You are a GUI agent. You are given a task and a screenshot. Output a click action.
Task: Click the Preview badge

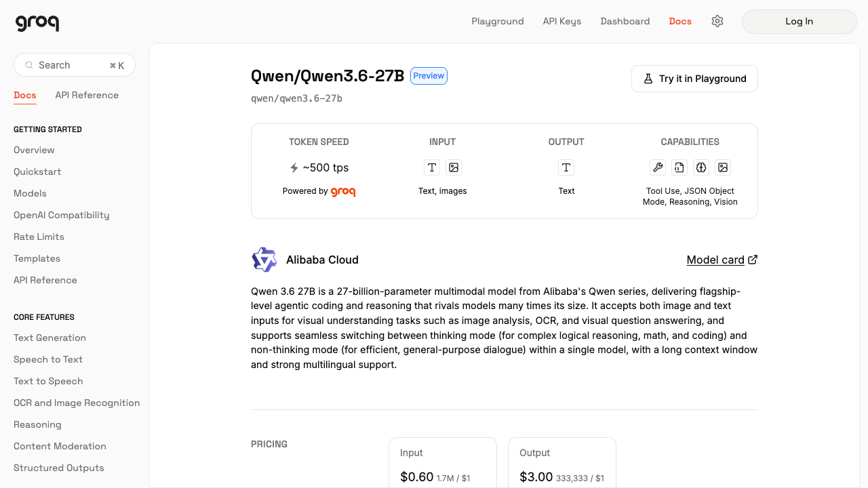(429, 76)
